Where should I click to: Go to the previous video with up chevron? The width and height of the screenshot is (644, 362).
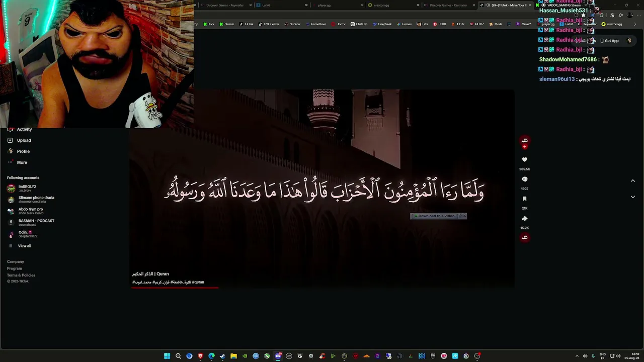point(633,180)
